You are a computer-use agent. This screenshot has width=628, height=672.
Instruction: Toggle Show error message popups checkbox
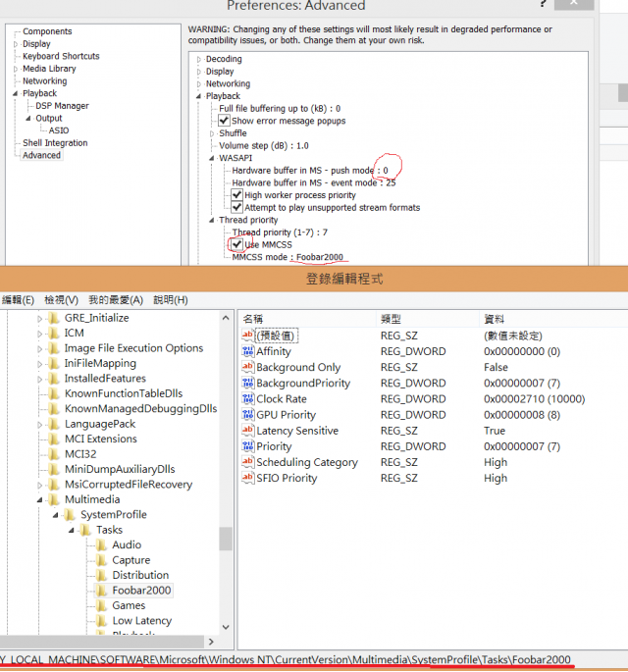point(224,121)
